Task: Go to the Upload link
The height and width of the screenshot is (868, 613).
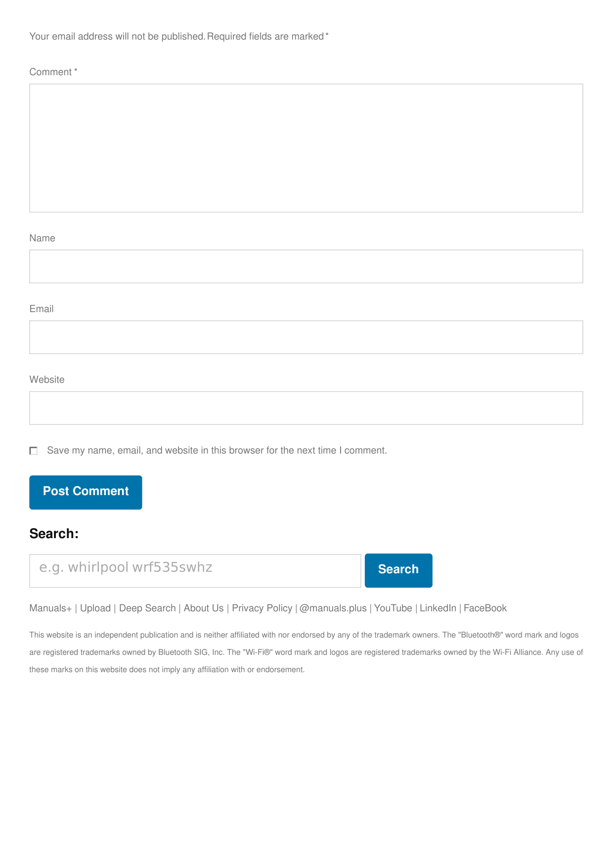Action: [x=95, y=608]
